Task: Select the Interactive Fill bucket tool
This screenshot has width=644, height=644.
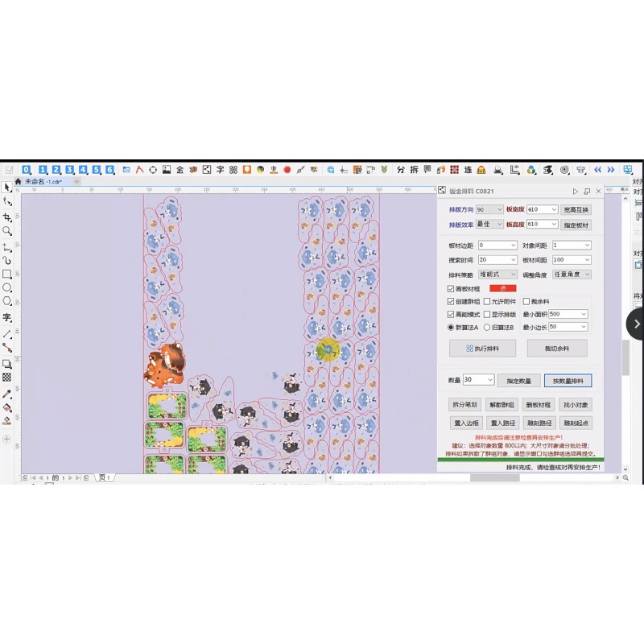Action: tap(7, 407)
